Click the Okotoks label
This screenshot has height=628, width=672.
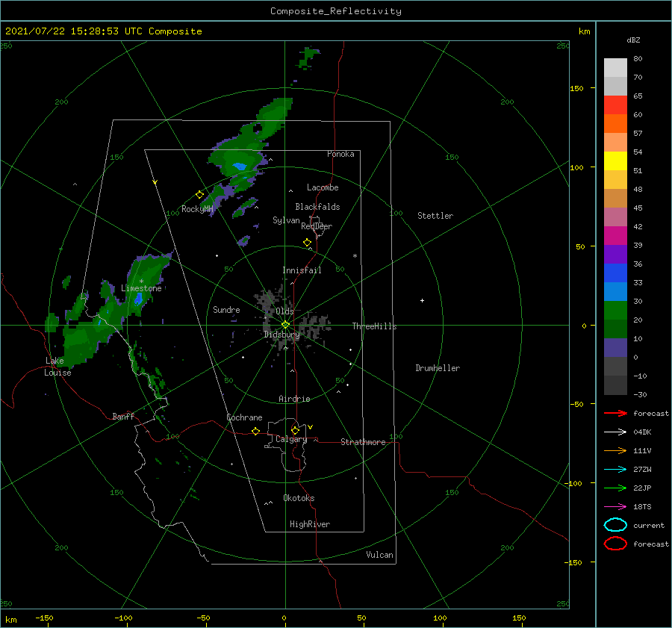click(x=299, y=498)
